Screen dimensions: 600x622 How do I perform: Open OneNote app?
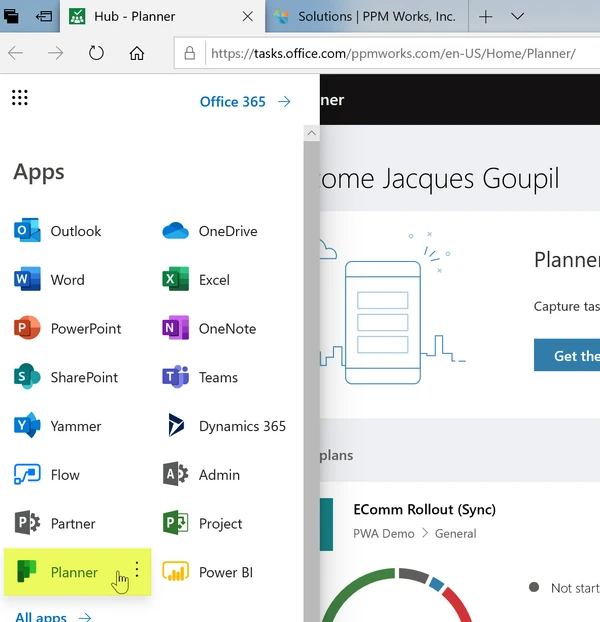[209, 328]
